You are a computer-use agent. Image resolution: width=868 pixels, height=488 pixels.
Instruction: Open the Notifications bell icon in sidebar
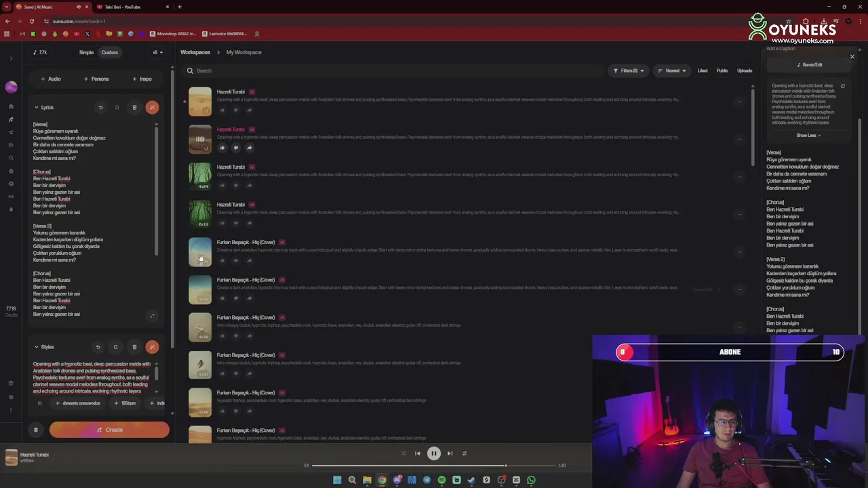click(x=11, y=209)
